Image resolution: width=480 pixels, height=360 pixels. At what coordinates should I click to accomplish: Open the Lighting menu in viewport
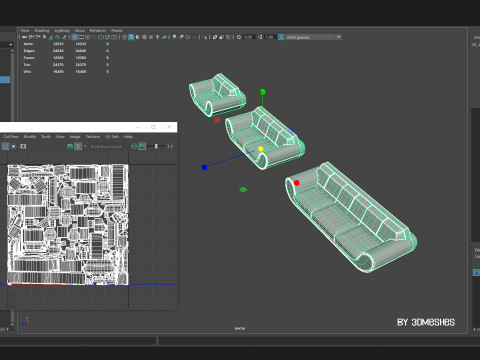(x=62, y=30)
